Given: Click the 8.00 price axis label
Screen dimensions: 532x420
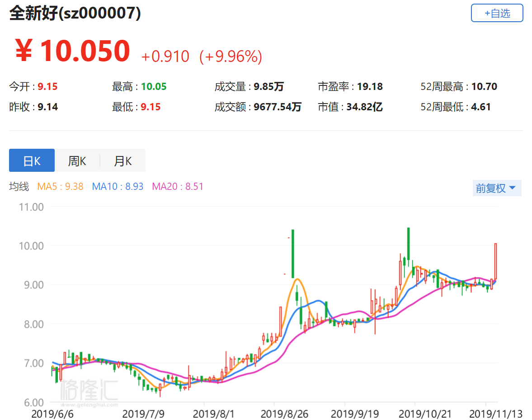Looking at the screenshot, I should pos(33,324).
